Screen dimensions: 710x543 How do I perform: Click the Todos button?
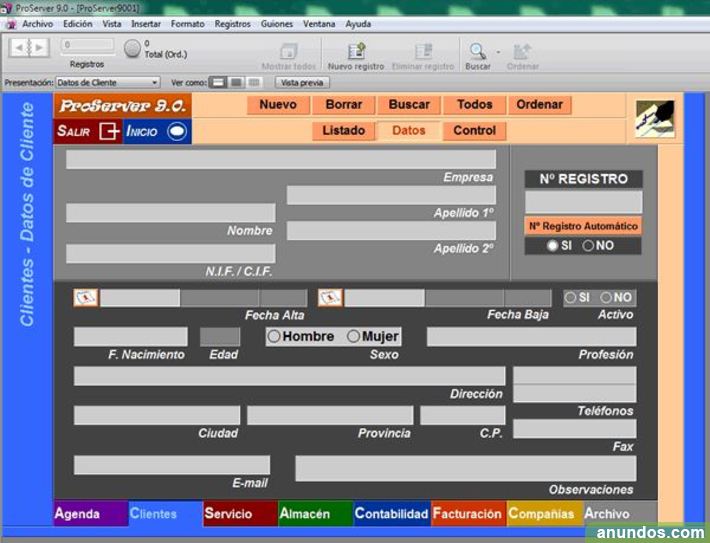(x=475, y=105)
